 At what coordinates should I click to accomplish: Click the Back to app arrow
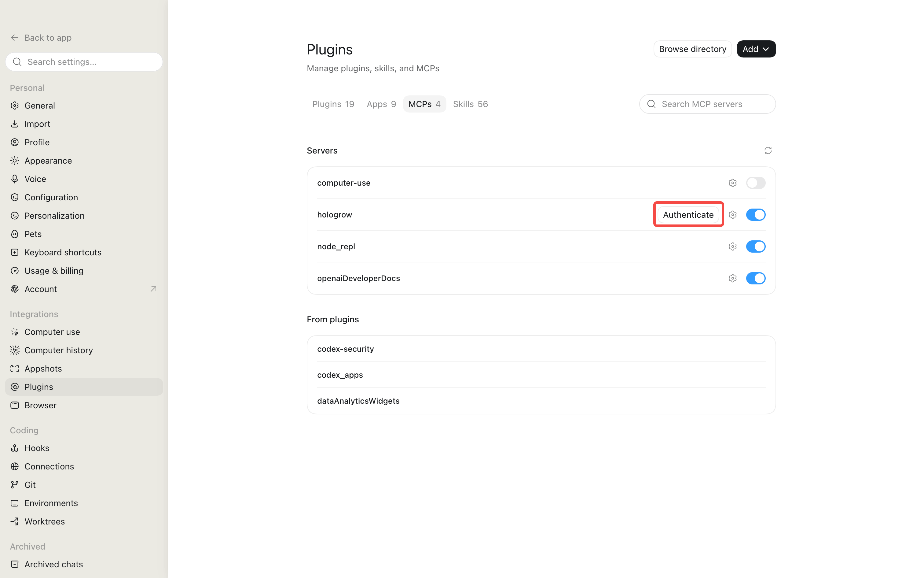click(14, 37)
